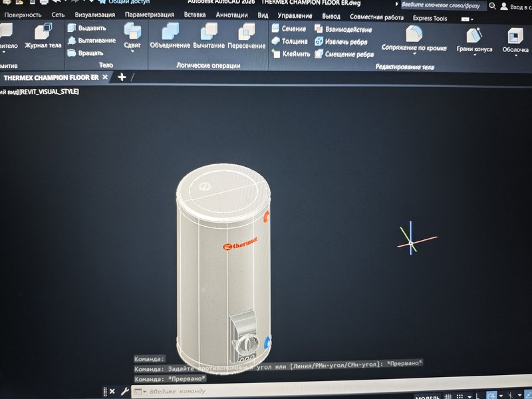
Task: Click the search magnifier icon in title bar
Action: pyautogui.click(x=492, y=6)
